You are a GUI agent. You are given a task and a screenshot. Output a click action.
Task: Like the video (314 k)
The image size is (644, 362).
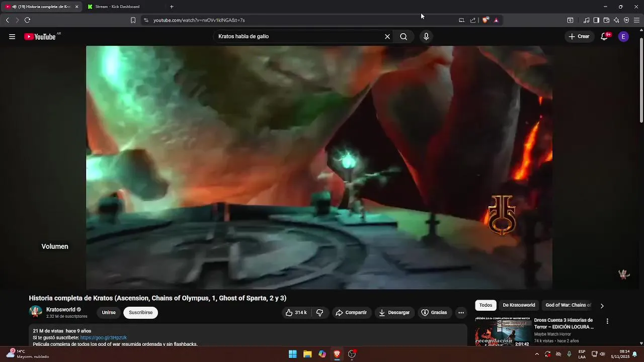[296, 313]
